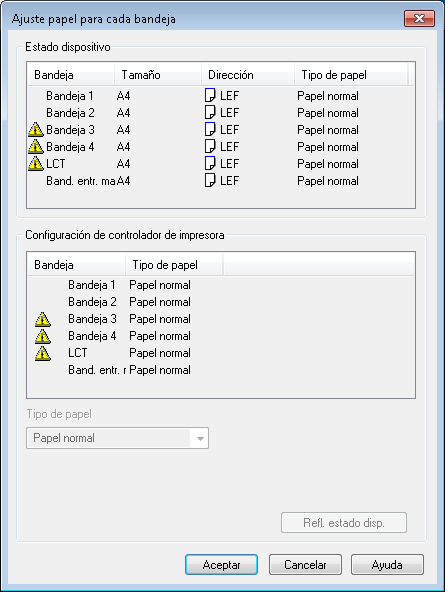Viewport: 445px width, 592px height.
Task: Select LCT in controlador de impresora list
Action: point(77,353)
